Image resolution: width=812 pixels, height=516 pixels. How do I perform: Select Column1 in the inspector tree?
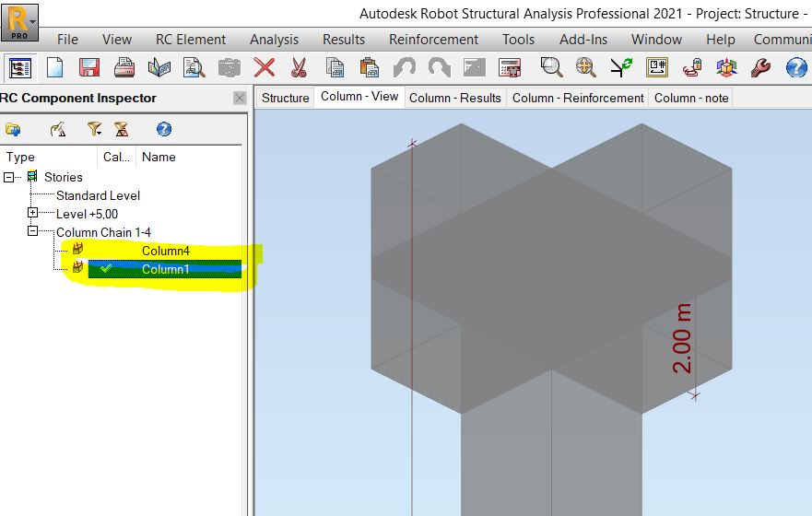tap(166, 269)
